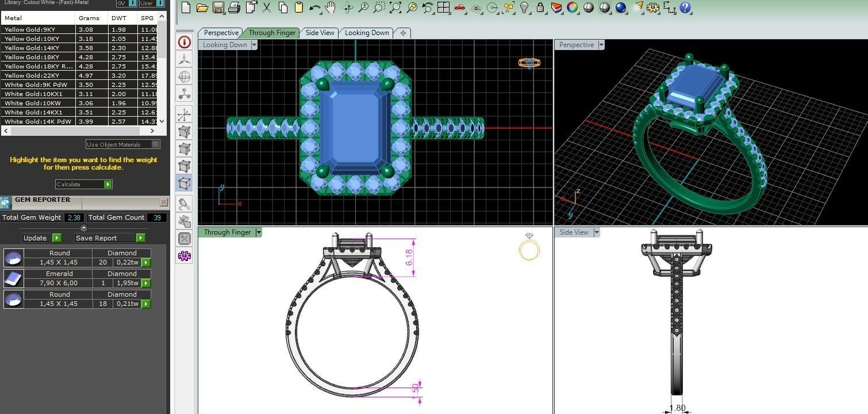Viewport: 868px width, 414px height.
Task: Open the Perspective viewport title dropdown arrow
Action: [601, 45]
